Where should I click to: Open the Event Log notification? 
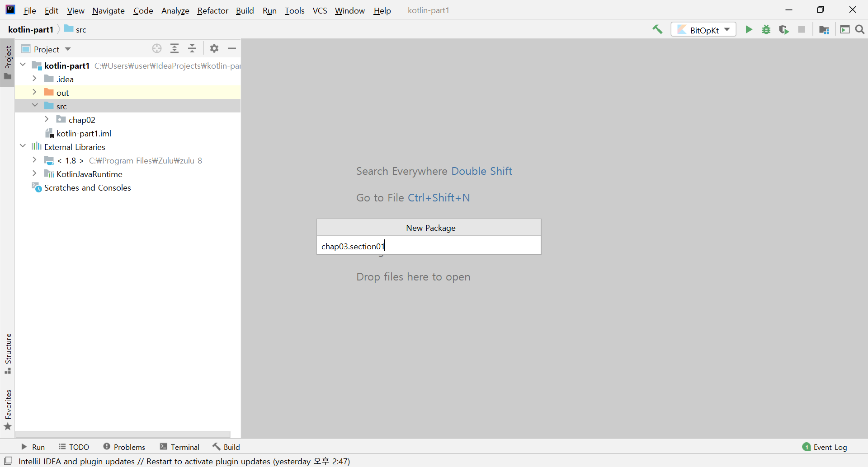825,447
